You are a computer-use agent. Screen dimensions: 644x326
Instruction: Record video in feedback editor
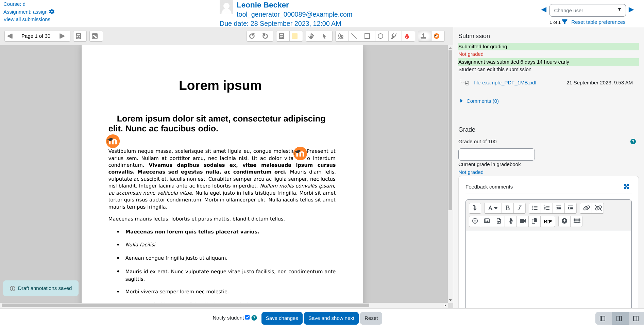(x=523, y=221)
